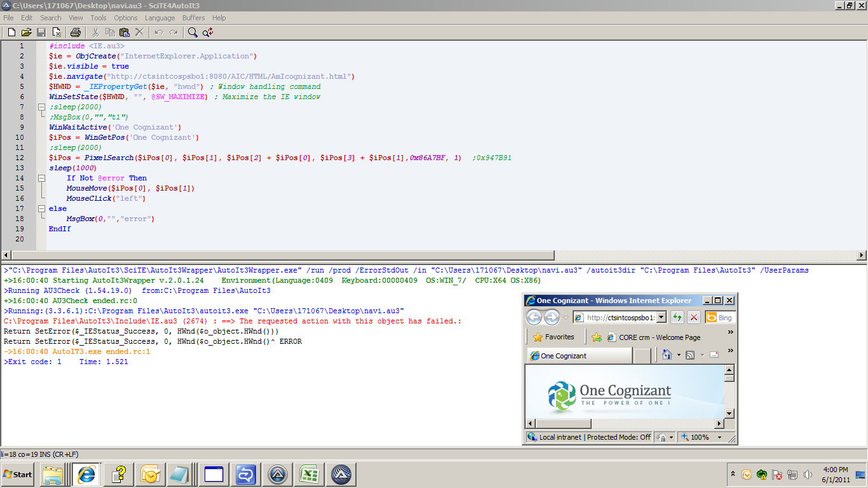Image resolution: width=868 pixels, height=488 pixels.
Task: Create a new file with the toolbar icon
Action: 11,32
